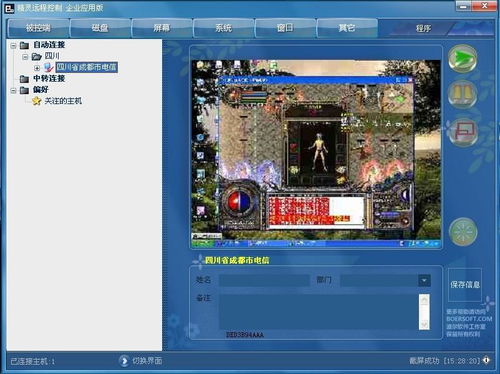The height and width of the screenshot is (374, 500).
Task: Open the 系统 tab
Action: click(x=223, y=28)
